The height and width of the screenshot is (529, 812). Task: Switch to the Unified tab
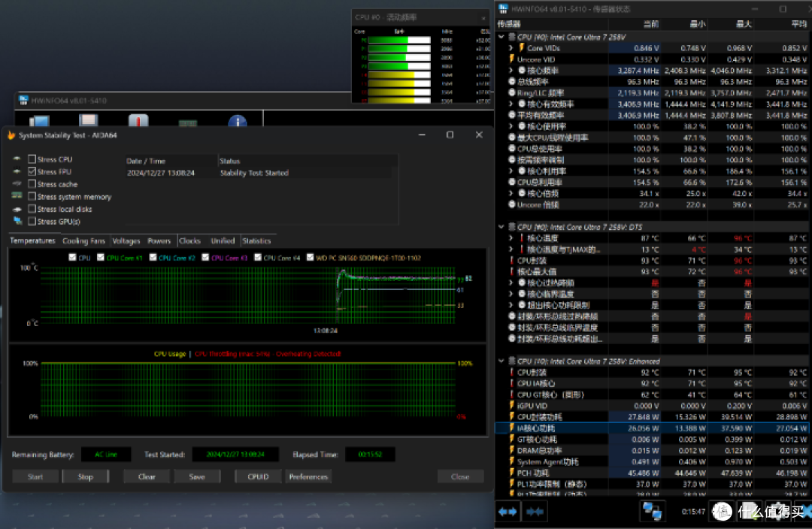point(223,240)
